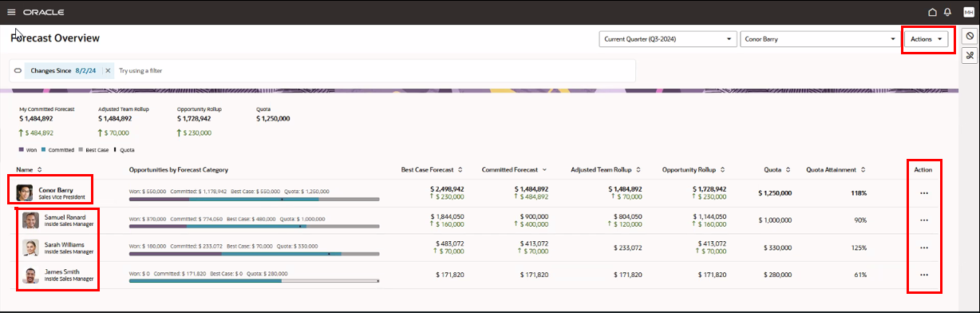Click Sarah Williams' 125% quota attainment
The width and height of the screenshot is (980, 313).
[x=859, y=248]
